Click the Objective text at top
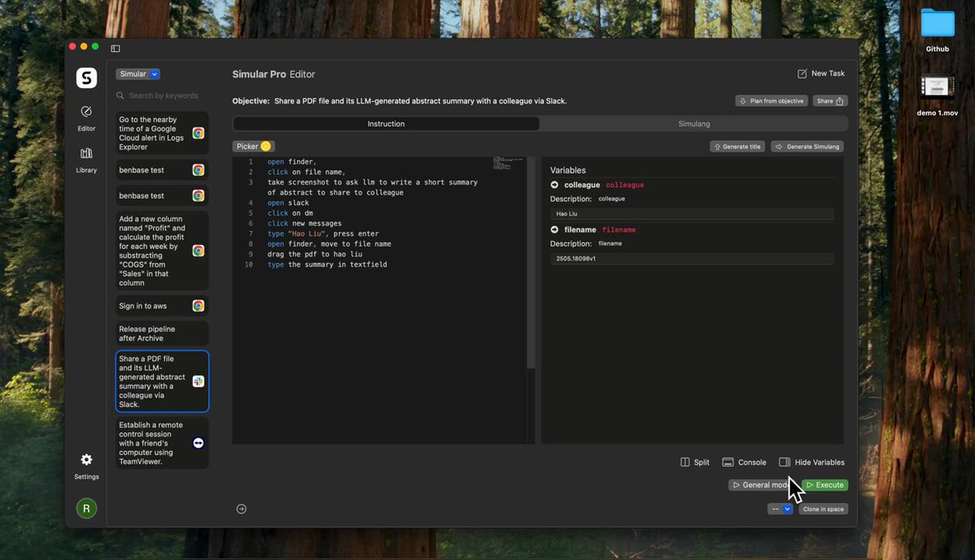975x560 pixels. (x=420, y=101)
